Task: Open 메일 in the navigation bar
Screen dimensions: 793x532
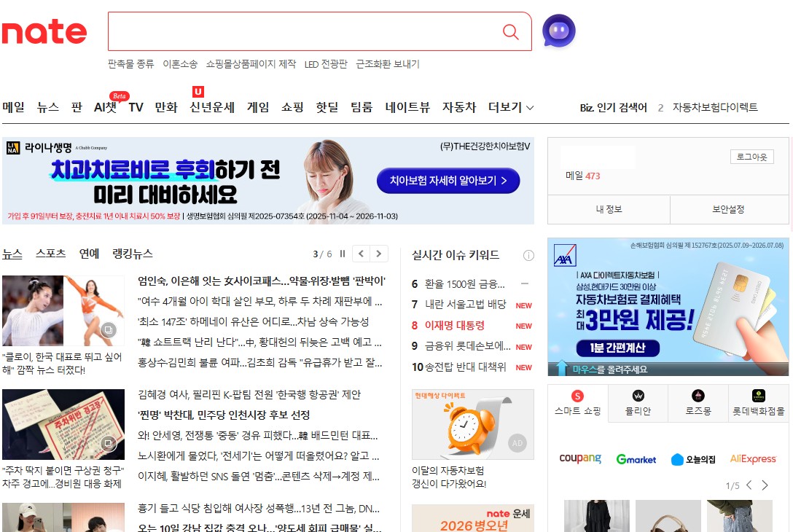Action: [x=13, y=107]
